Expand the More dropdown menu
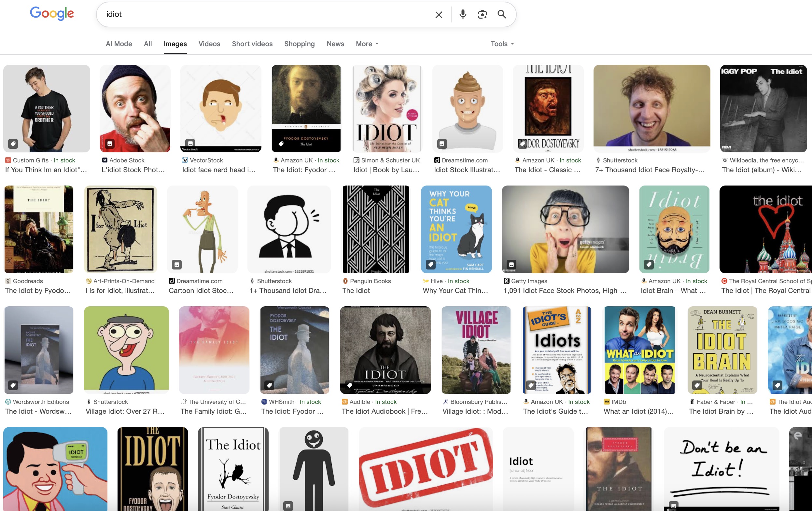 pyautogui.click(x=367, y=44)
